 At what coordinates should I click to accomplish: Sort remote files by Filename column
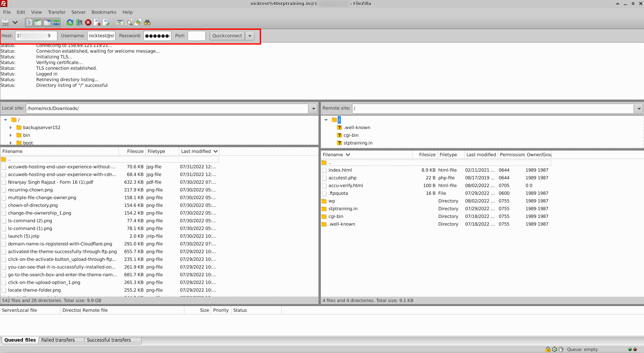tap(366, 155)
